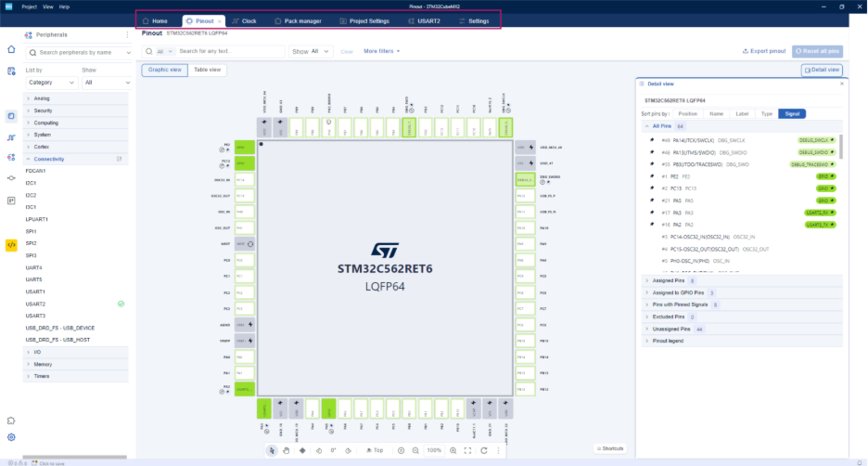The height and width of the screenshot is (466, 868).
Task: Click the diamond icon in bottom toolbar
Action: click(302, 450)
